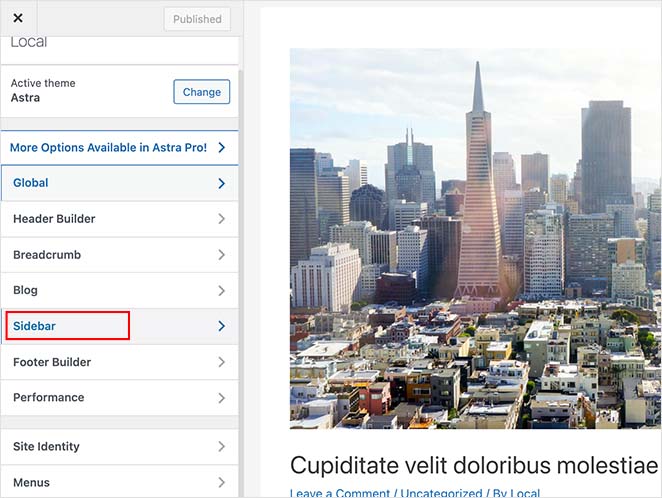This screenshot has width=662, height=498.
Task: Click the chevron next to Sidebar
Action: (x=221, y=326)
